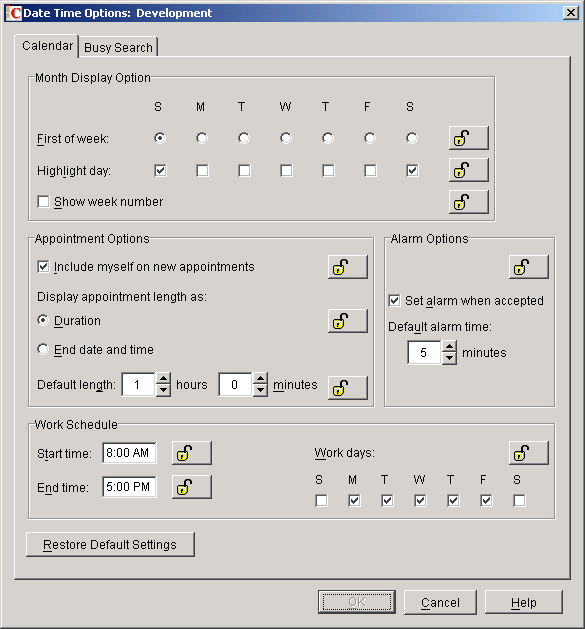
Task: Select Friday as first of week
Action: (x=370, y=138)
